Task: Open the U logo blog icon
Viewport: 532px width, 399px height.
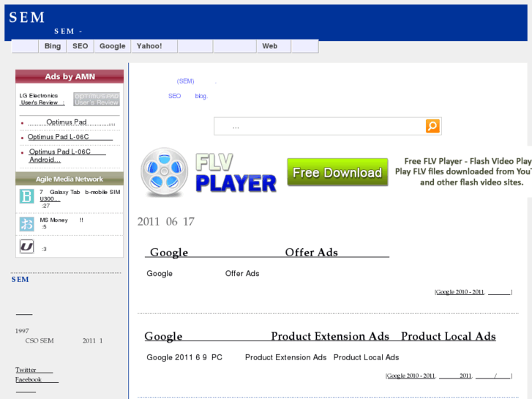Action: [x=26, y=246]
